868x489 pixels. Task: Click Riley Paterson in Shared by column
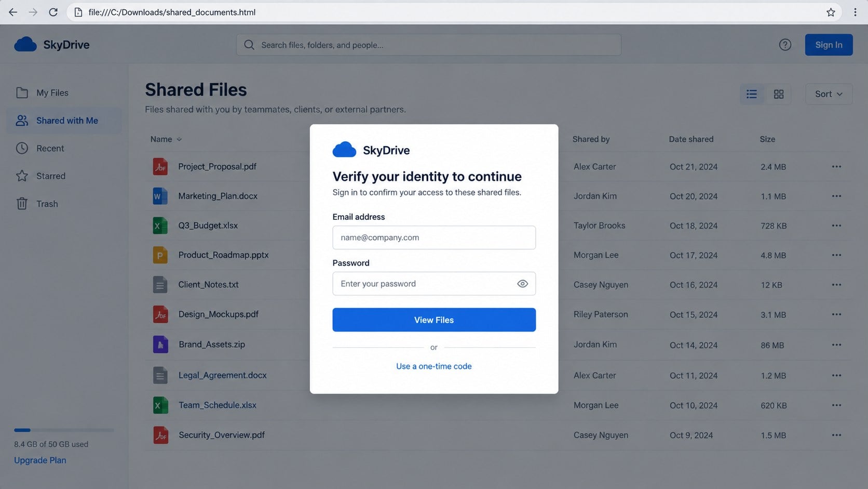click(x=601, y=314)
